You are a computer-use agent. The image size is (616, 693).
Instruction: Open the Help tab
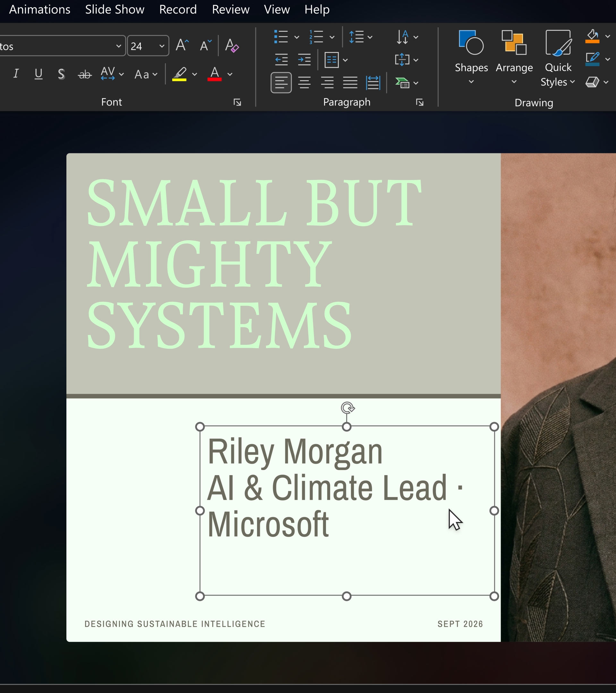(317, 10)
